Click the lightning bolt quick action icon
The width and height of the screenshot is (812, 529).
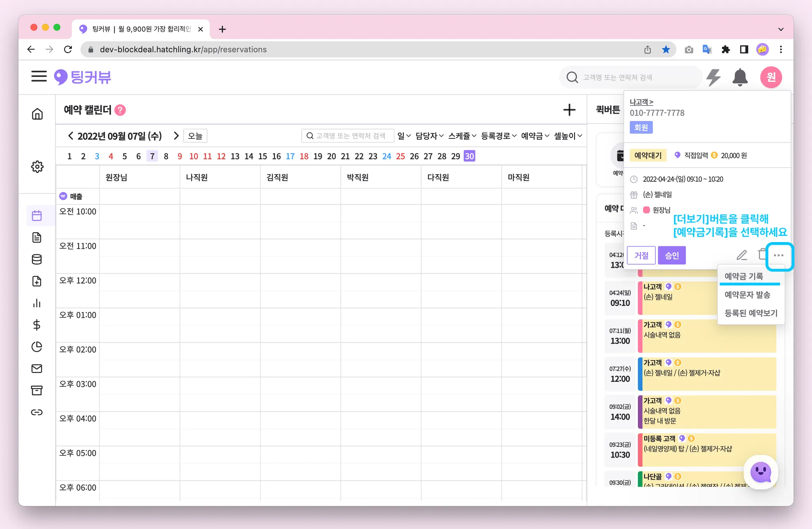tap(713, 77)
